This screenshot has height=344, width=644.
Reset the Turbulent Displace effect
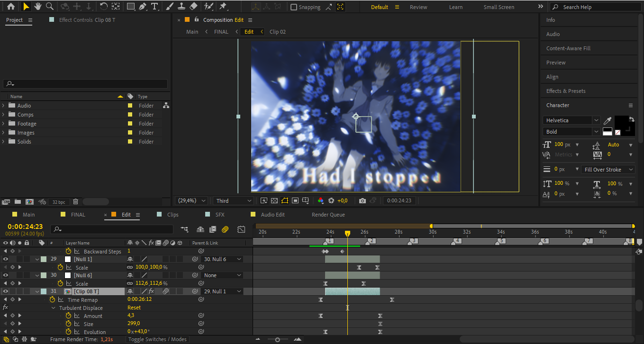point(134,308)
